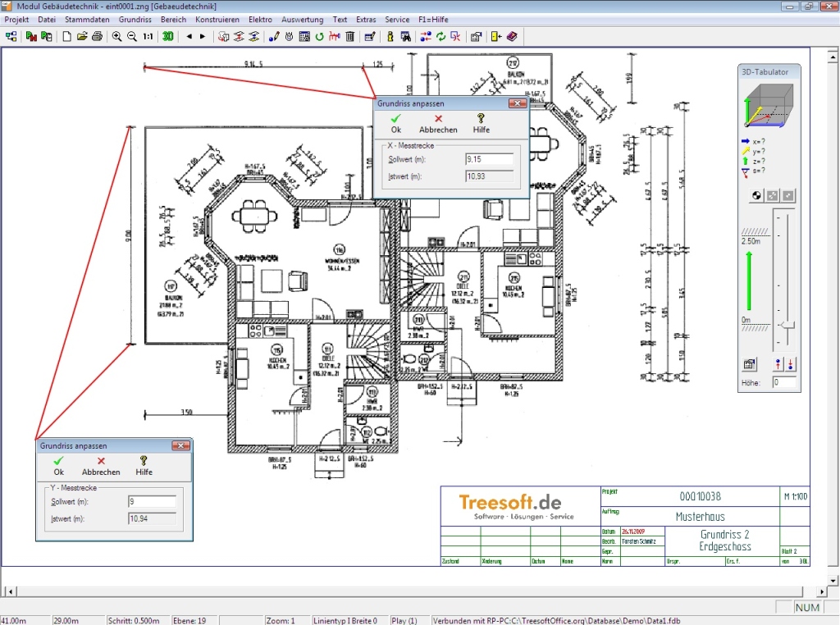840x625 pixels.
Task: Reset zoom with the 1:1 icon
Action: [148, 36]
